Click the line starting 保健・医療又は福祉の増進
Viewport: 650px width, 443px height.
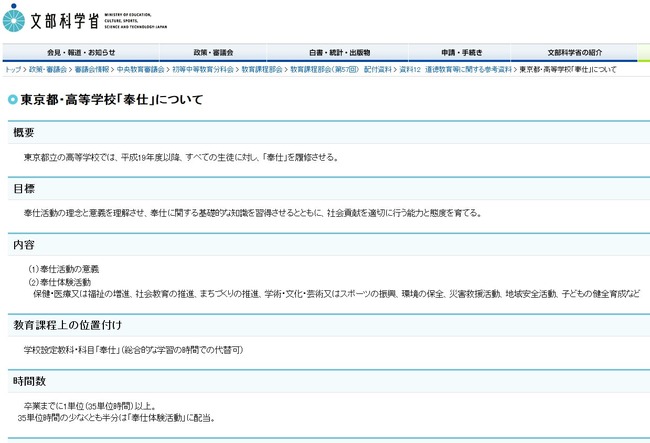(x=336, y=294)
